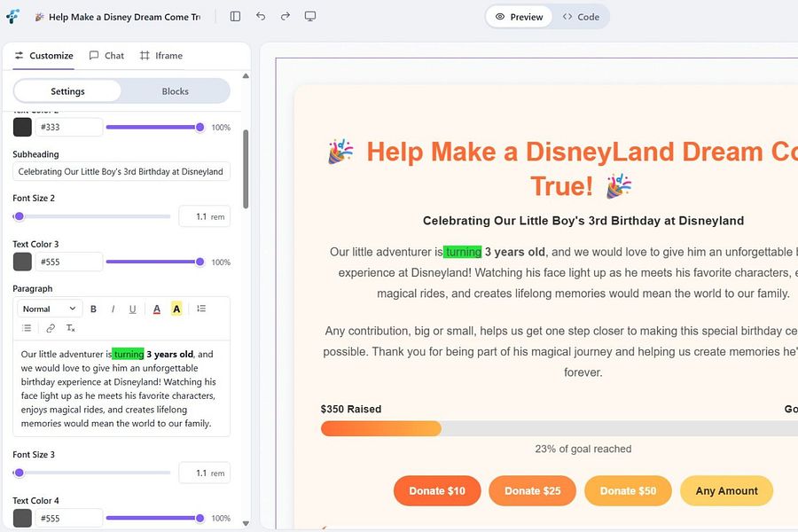Apply bold formatting in Paragraph editor
The height and width of the screenshot is (532, 798).
93,309
